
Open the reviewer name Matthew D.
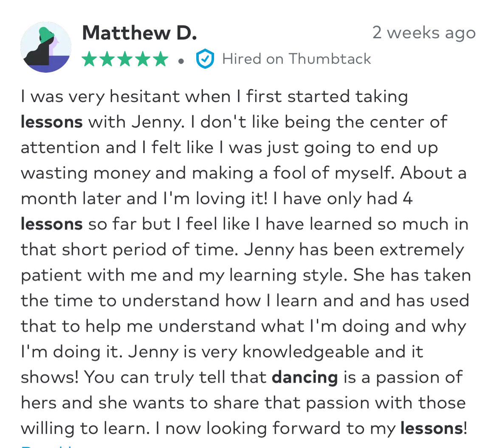click(139, 33)
